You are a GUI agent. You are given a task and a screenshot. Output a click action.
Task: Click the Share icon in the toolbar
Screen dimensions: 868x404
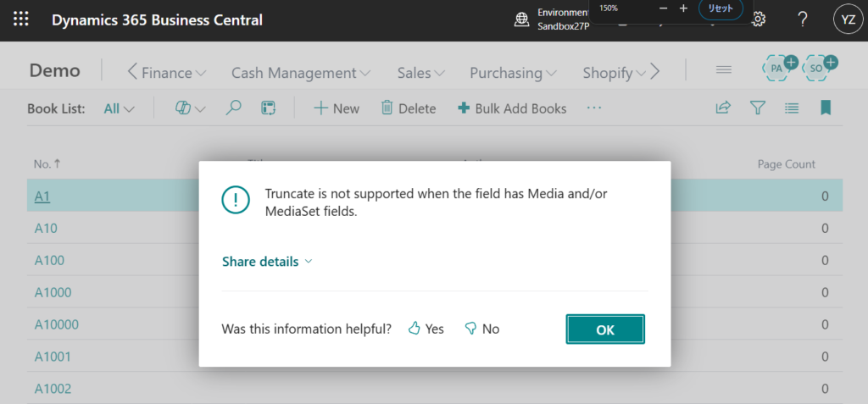(x=723, y=108)
